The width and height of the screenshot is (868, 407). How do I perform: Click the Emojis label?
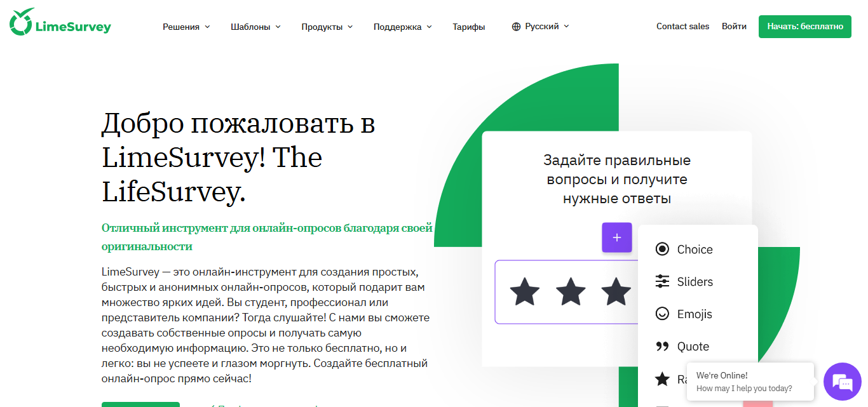[x=695, y=314]
